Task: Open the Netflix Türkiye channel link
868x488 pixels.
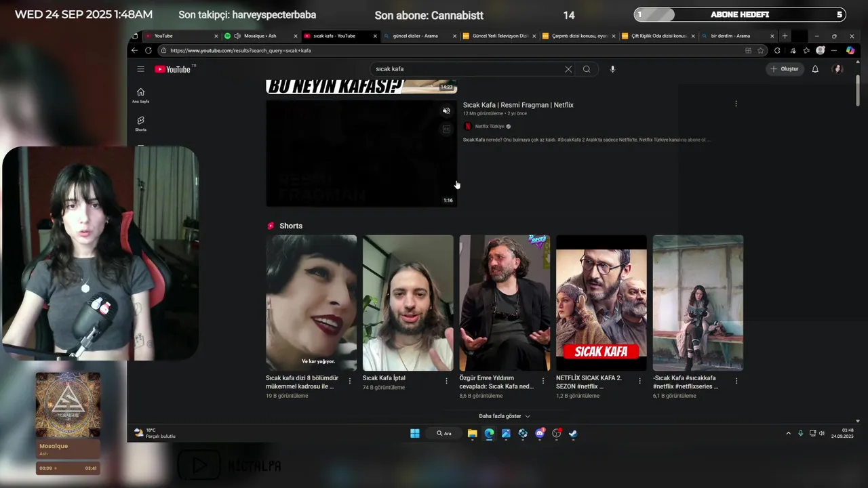Action: click(489, 126)
